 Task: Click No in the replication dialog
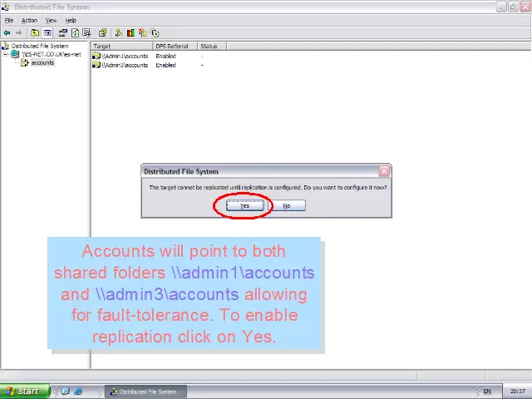287,205
